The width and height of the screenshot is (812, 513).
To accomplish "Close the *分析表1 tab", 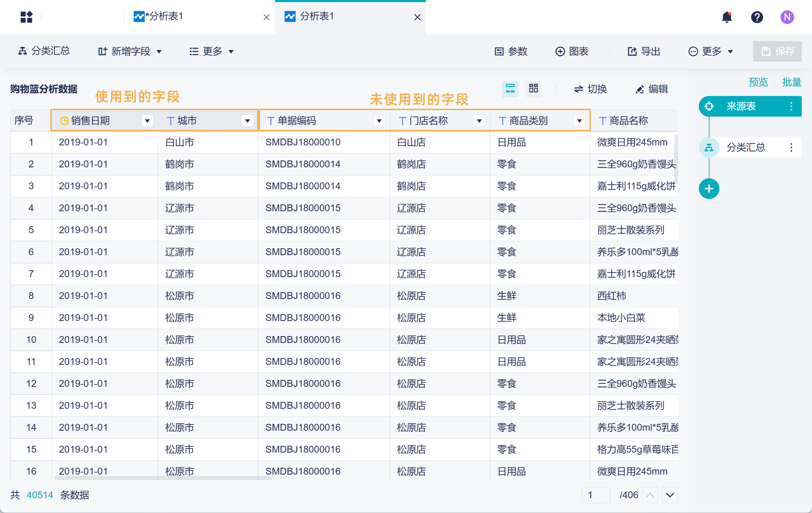I will click(x=266, y=17).
